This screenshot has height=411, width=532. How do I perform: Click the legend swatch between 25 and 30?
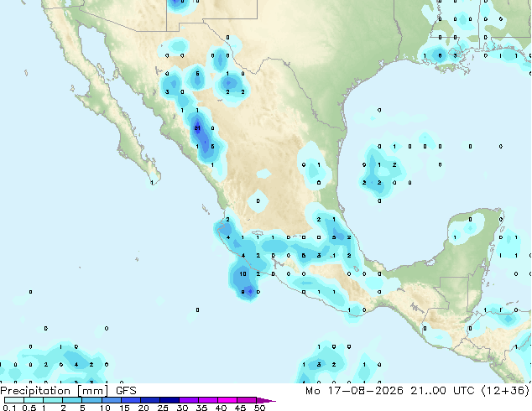click(170, 400)
